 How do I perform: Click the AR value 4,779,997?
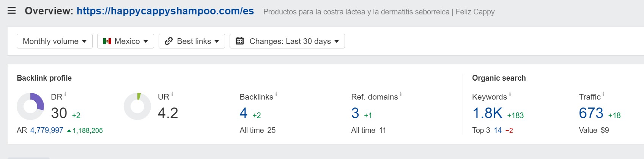47,130
